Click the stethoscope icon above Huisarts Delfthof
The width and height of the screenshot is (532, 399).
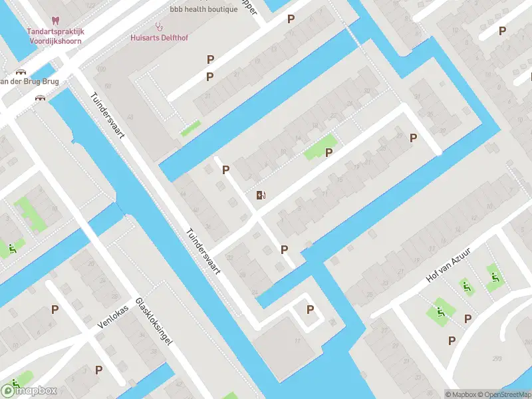[159, 27]
